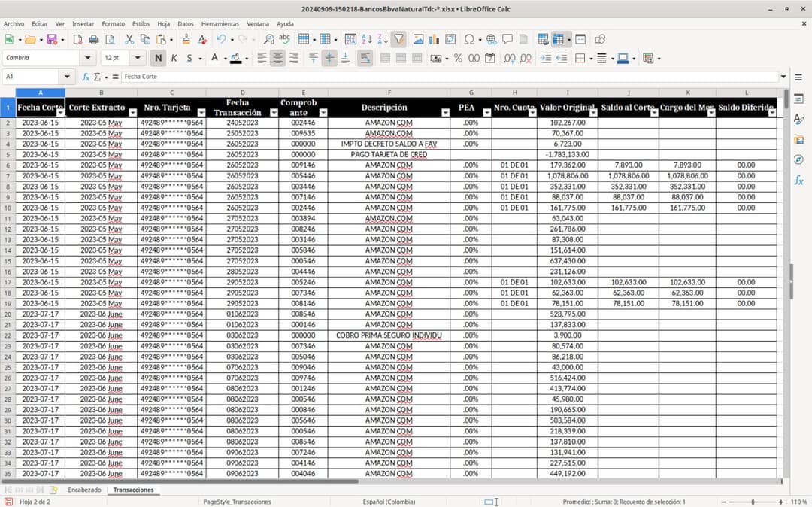Click Español (Colombia) language in status bar
Viewport: 812px width, 507px height.
point(389,502)
